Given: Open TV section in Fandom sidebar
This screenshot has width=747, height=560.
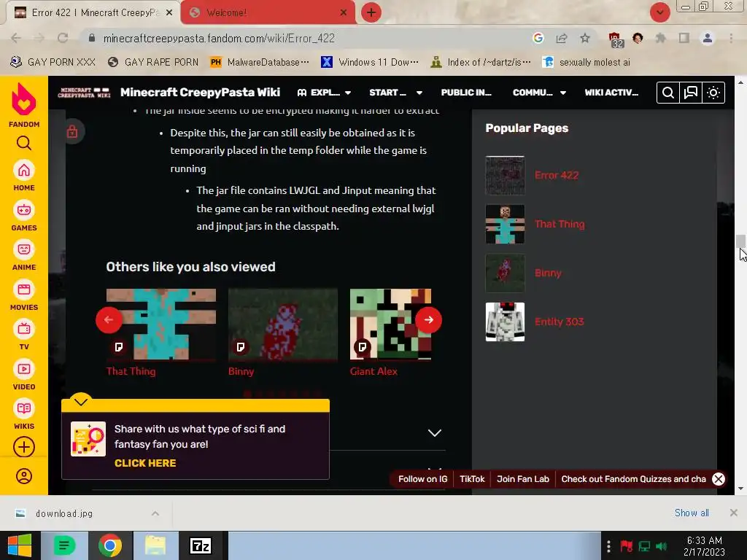Looking at the screenshot, I should (24, 335).
